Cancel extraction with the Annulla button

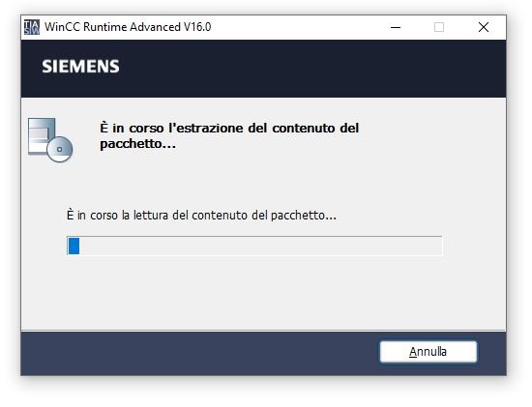tap(429, 352)
